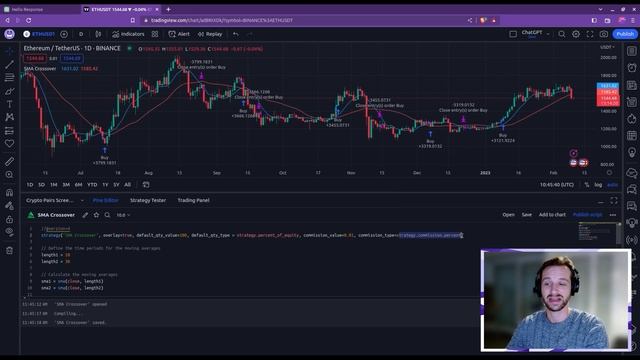
Task: Open the patterns drawing tool
Action: coord(9,117)
